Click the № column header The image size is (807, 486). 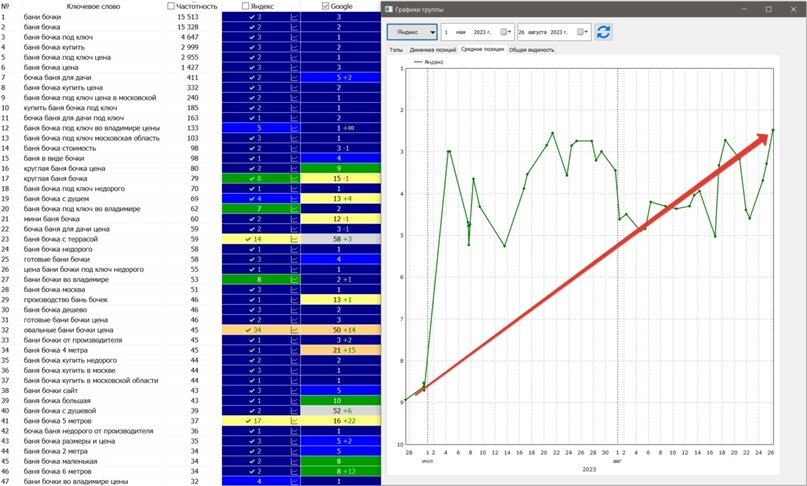5,7
